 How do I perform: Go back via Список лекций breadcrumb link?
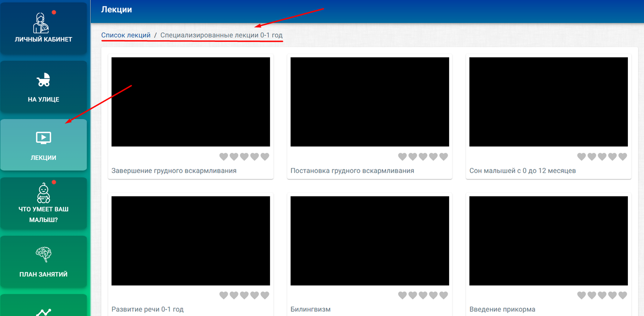click(126, 35)
